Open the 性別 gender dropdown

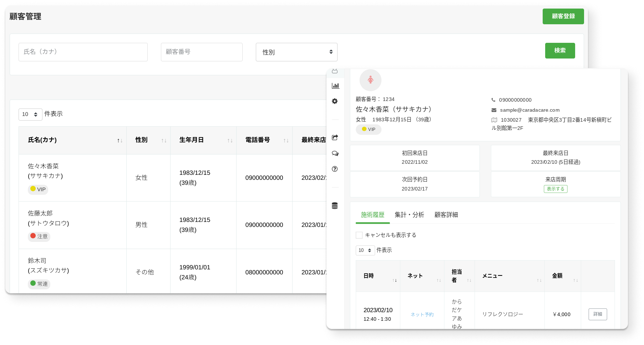click(296, 52)
